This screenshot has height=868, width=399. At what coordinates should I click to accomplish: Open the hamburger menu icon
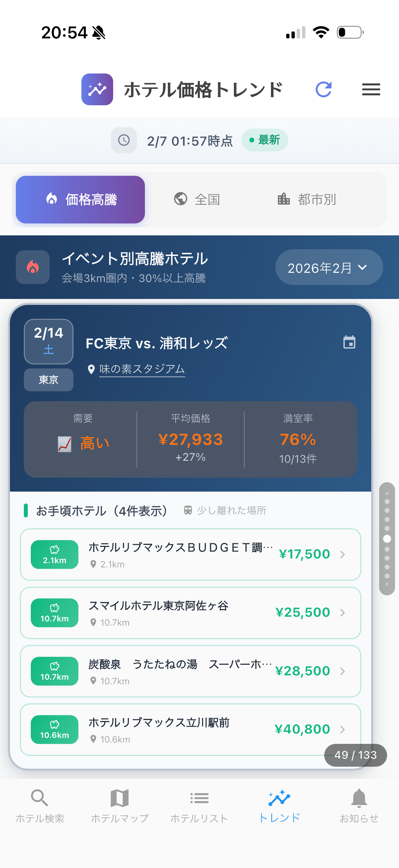pyautogui.click(x=371, y=90)
